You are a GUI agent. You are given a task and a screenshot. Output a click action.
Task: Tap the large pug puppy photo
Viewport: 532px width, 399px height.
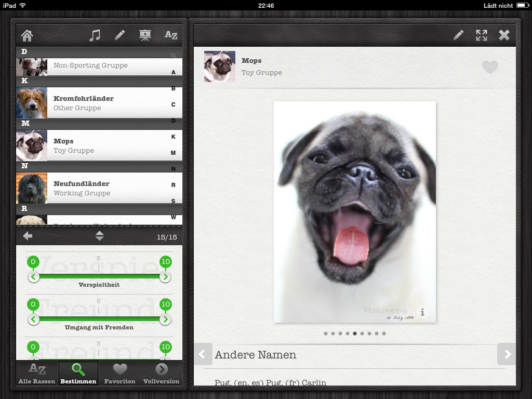pos(354,212)
